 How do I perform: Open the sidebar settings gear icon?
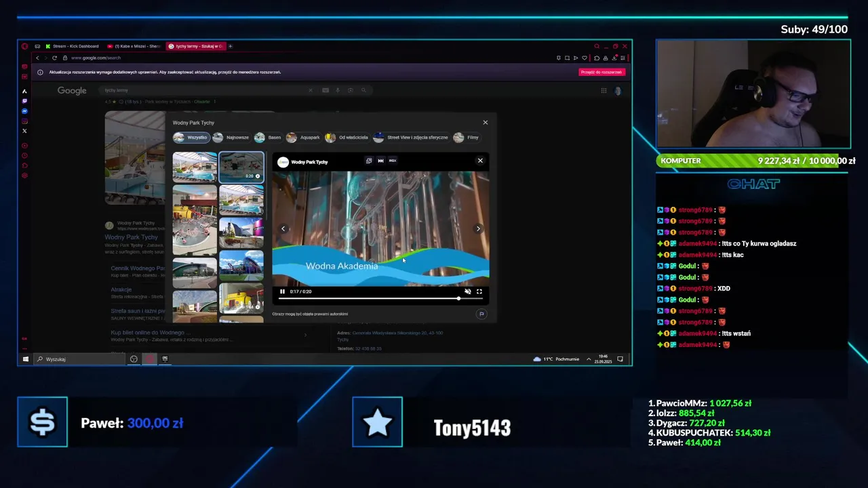(24, 176)
